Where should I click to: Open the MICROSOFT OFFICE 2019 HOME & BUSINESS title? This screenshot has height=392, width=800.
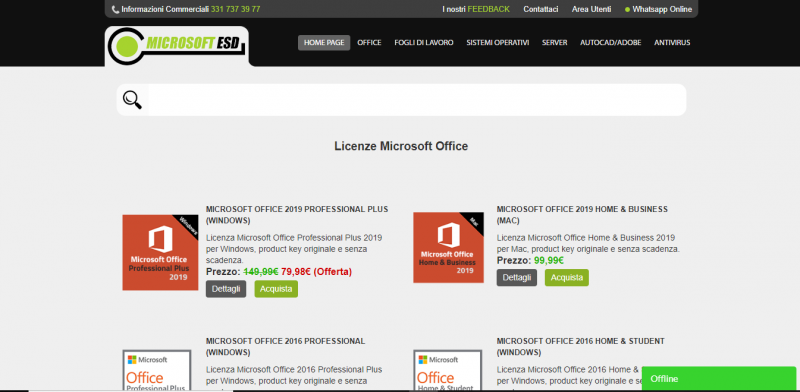click(582, 215)
